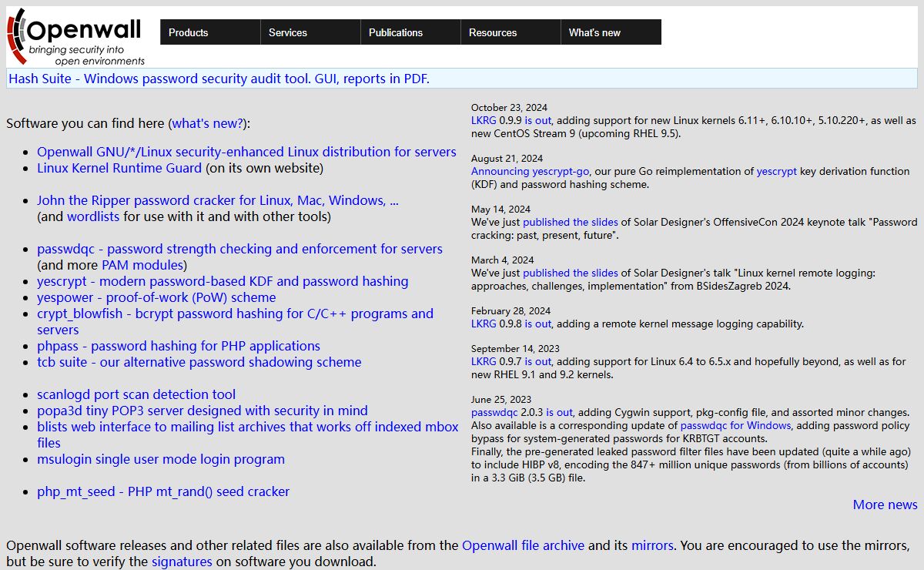This screenshot has height=570, width=924.
Task: Follow the mirrors link
Action: coord(653,545)
